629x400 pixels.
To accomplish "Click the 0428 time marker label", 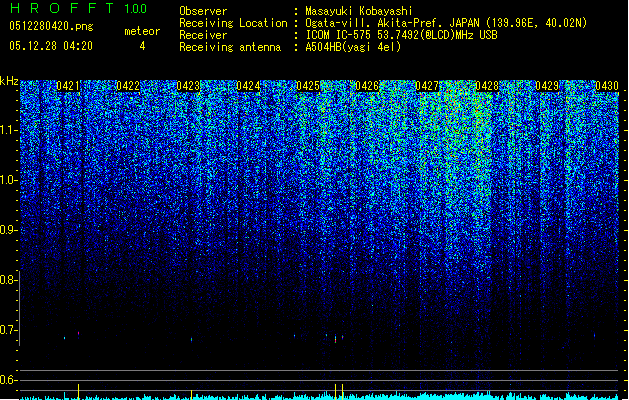I will [487, 86].
